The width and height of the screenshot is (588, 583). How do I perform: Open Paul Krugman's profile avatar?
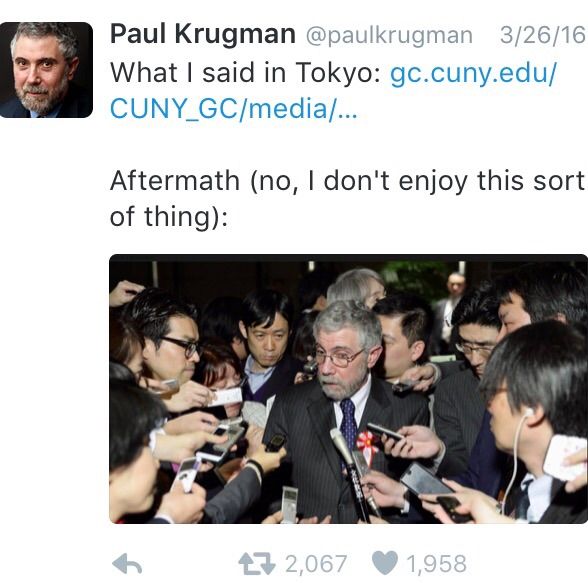[x=46, y=70]
